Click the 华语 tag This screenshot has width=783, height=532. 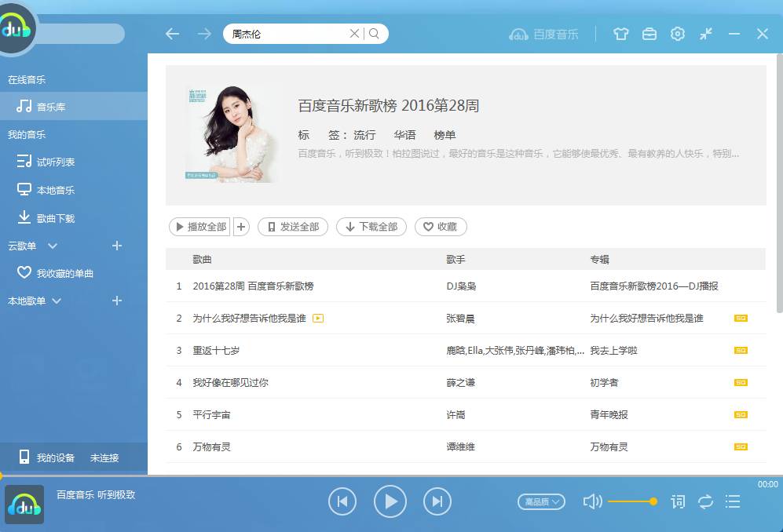click(404, 135)
